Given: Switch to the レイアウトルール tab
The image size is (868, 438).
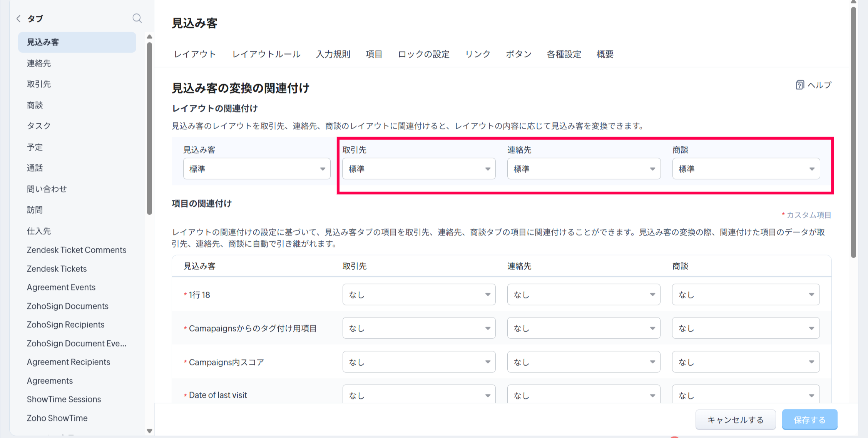Looking at the screenshot, I should click(266, 54).
